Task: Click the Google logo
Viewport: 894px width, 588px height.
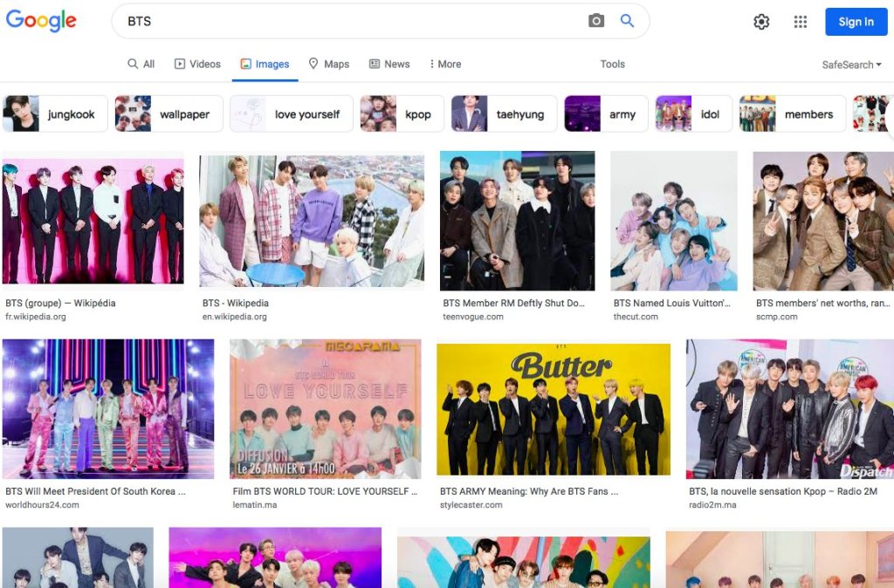Action: [x=41, y=21]
